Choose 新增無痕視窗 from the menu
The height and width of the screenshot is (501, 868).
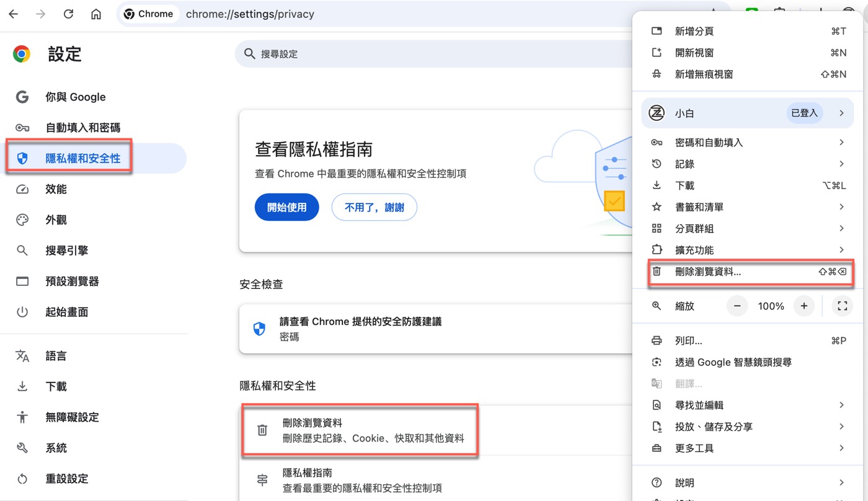[x=748, y=74]
